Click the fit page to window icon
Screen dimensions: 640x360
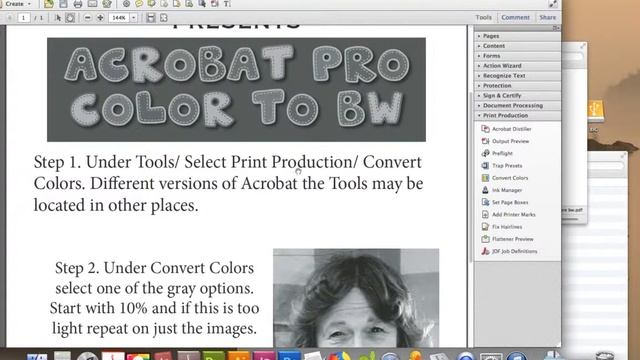click(164, 18)
